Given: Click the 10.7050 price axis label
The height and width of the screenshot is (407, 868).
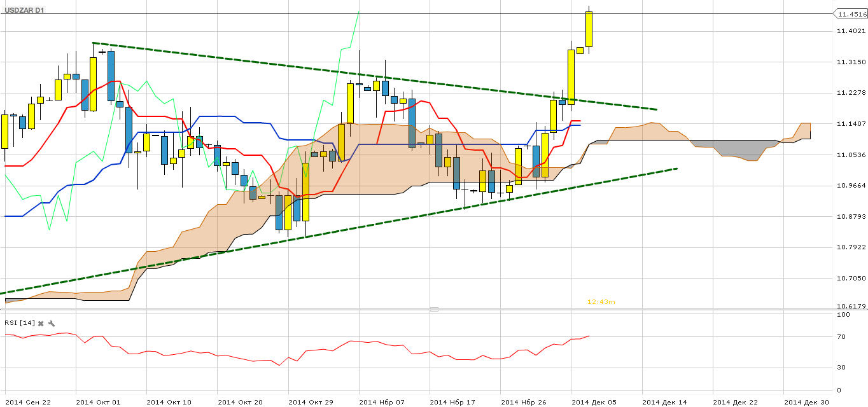Looking at the screenshot, I should point(851,278).
